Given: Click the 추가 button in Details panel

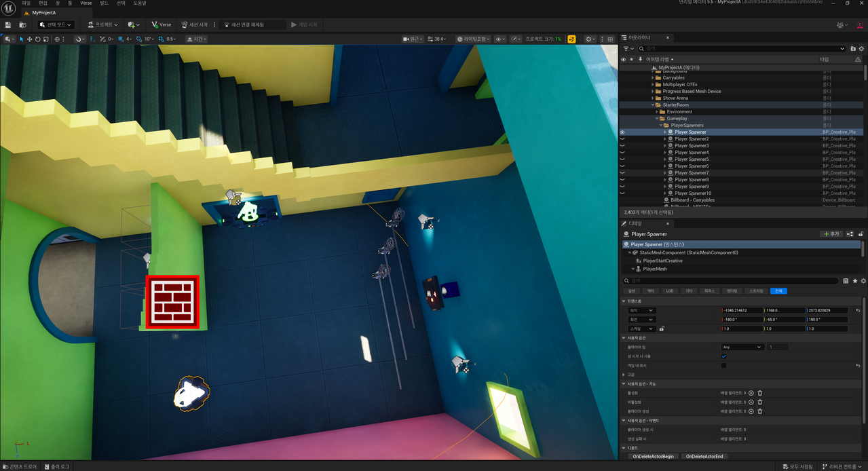Looking at the screenshot, I should 831,234.
